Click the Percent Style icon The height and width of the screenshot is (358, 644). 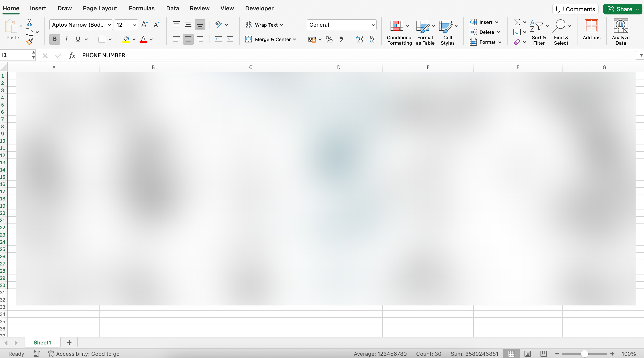click(329, 39)
